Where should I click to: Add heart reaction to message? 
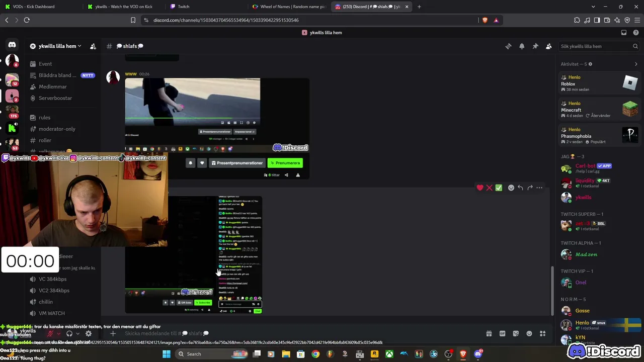[480, 188]
